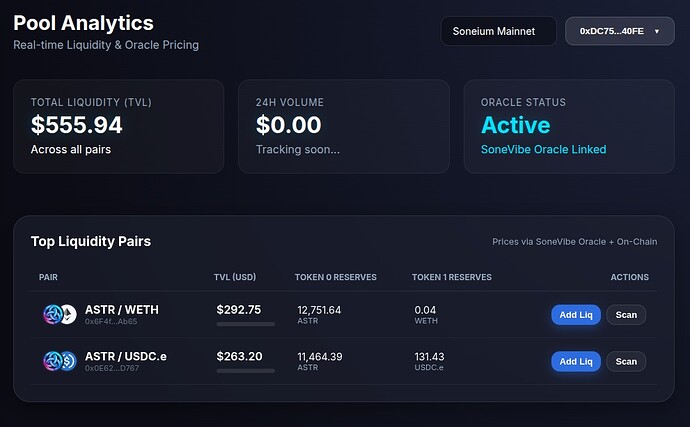Image resolution: width=690 pixels, height=427 pixels.
Task: Click the Active oracle status text
Action: pyautogui.click(x=515, y=125)
